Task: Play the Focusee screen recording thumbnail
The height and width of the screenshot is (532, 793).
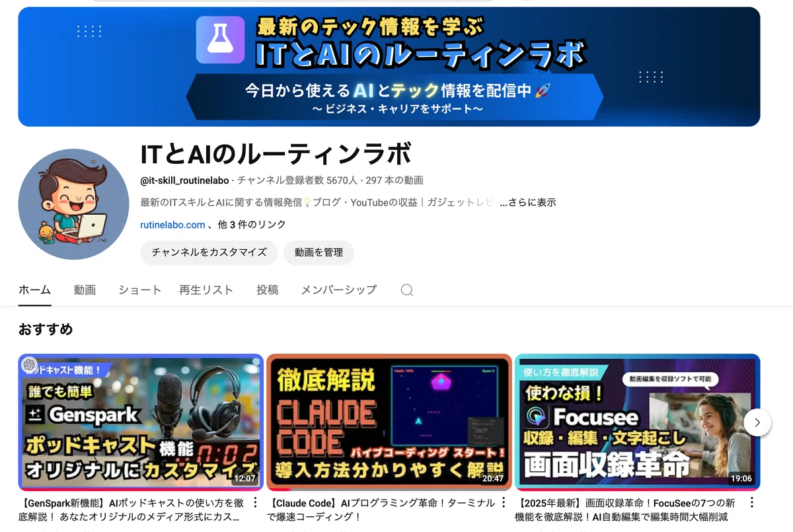Action: 638,422
